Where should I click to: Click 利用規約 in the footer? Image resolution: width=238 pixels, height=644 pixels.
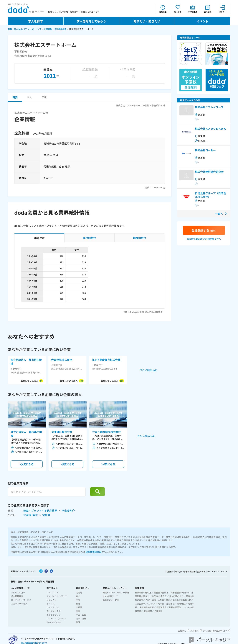pyautogui.click(x=169, y=571)
